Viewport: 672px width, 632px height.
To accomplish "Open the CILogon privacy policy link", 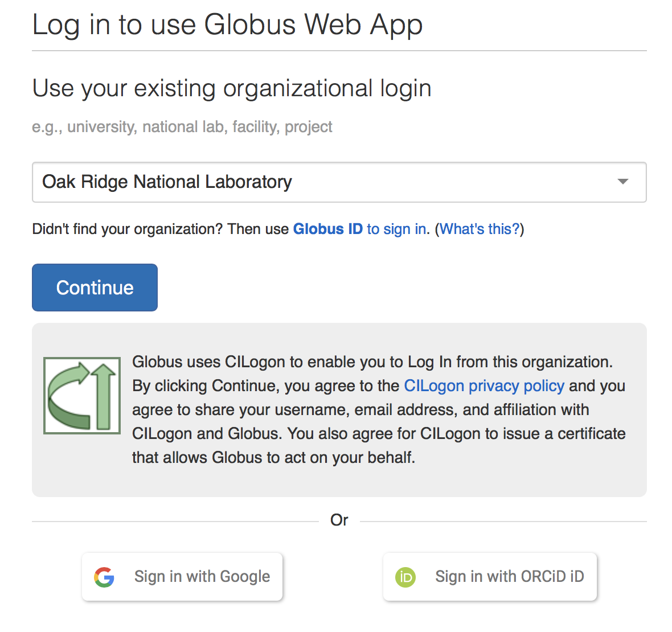I will coord(484,385).
